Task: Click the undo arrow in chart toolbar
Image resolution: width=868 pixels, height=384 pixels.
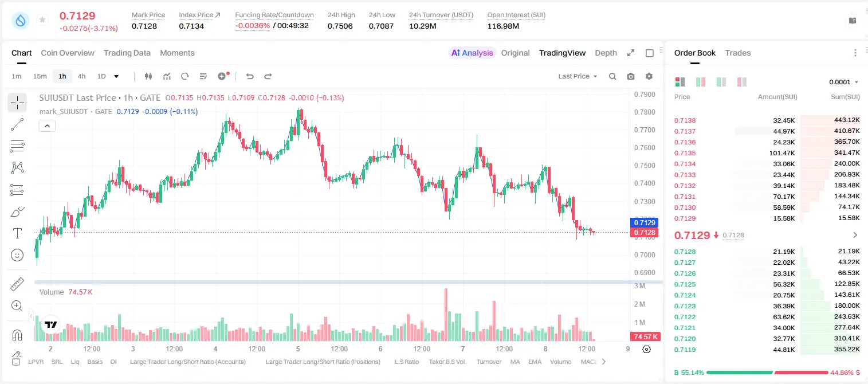Action: [x=250, y=76]
